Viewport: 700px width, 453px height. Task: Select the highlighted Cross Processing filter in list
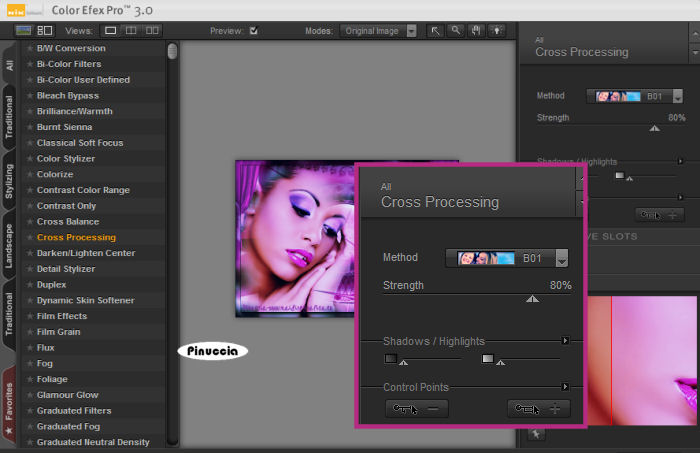(x=76, y=237)
